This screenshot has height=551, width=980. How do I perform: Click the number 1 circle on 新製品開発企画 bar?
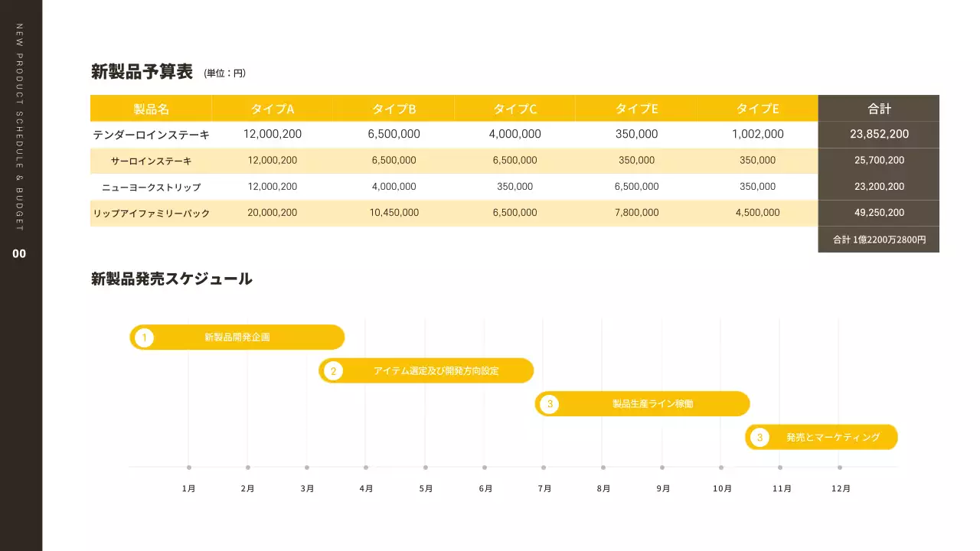click(144, 337)
